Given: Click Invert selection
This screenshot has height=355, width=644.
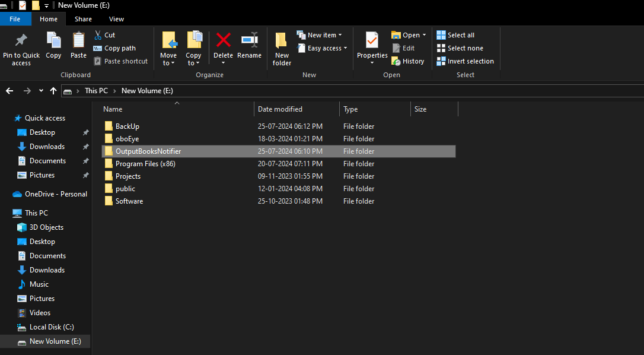Looking at the screenshot, I should pos(466,61).
